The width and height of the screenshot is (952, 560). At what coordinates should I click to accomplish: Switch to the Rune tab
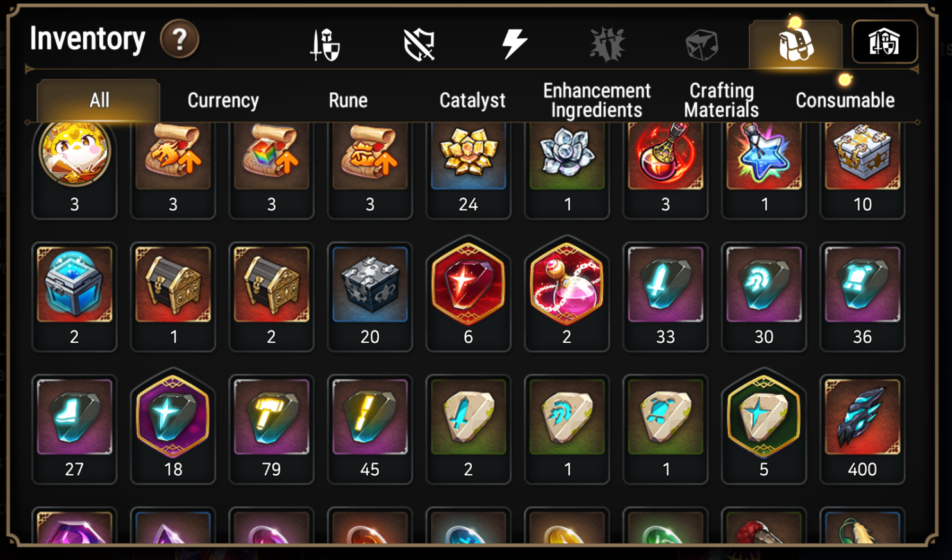[x=348, y=101]
